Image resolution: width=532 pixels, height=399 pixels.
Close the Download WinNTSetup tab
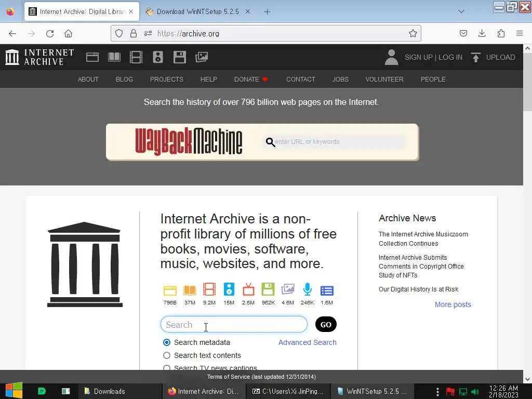pos(248,11)
